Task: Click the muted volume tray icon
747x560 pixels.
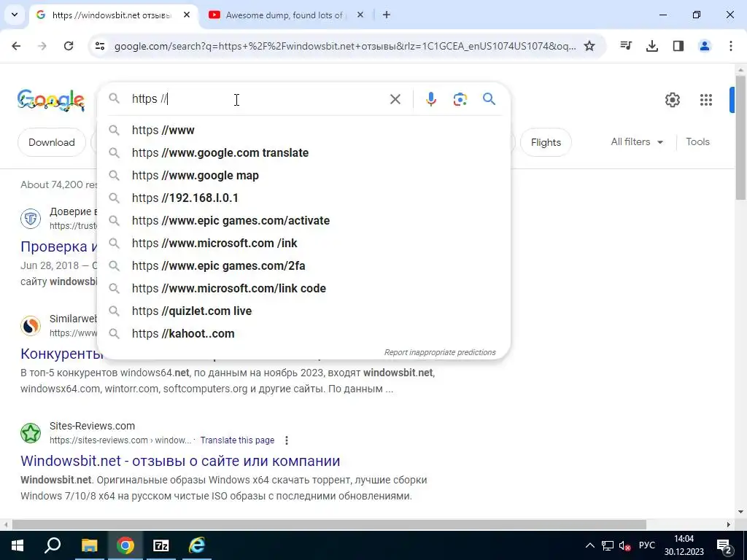Action: [x=624, y=545]
